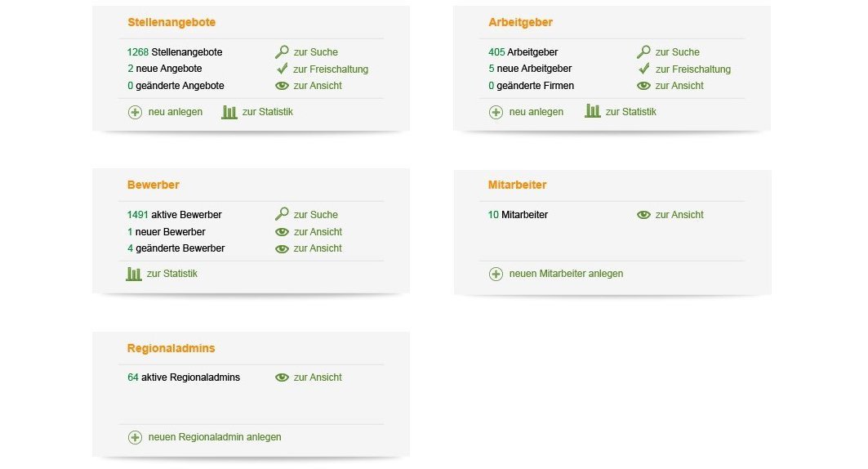Viewport: 868px width, 469px height.
Task: Open 'zur Ansicht' for aktive Regionaladmins
Action: tap(318, 377)
